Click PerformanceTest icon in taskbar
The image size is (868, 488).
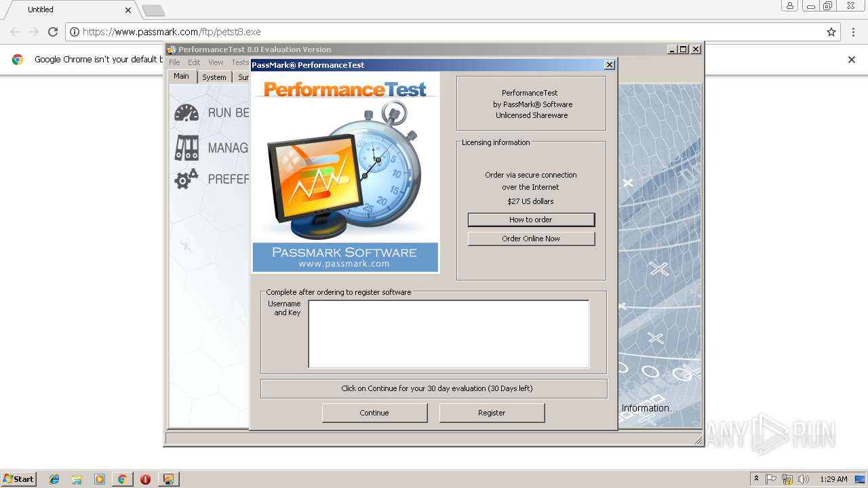point(168,479)
